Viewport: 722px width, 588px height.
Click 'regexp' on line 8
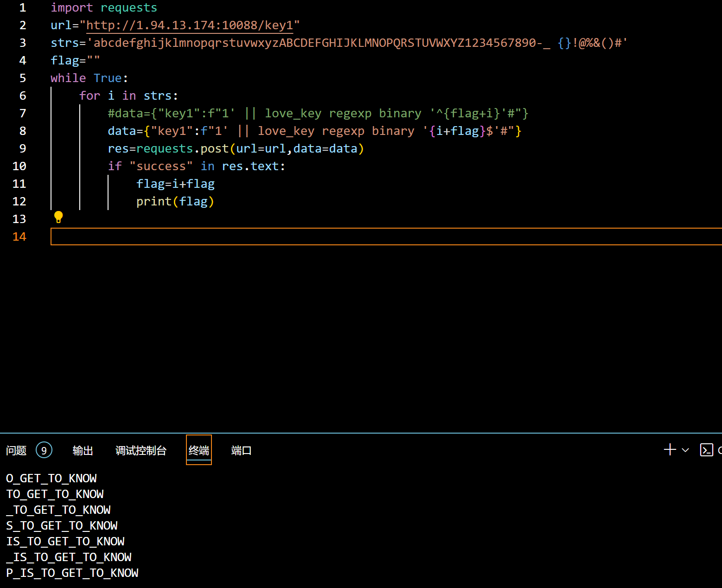tap(343, 131)
